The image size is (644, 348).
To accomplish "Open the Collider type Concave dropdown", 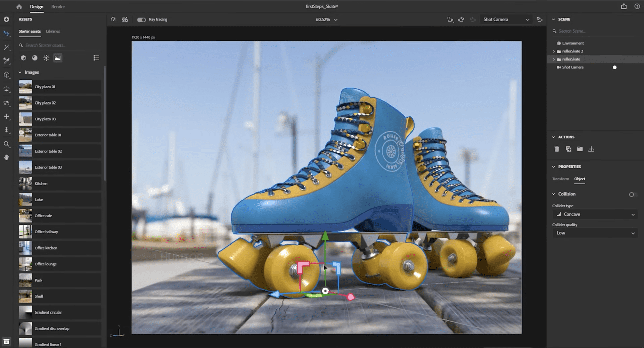I will [x=595, y=214].
